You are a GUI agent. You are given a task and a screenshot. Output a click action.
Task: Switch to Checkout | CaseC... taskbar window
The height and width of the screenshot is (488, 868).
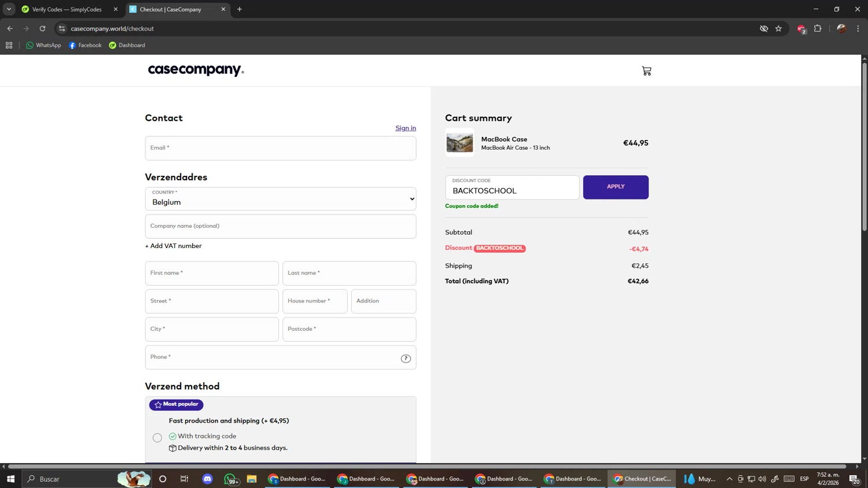click(x=642, y=479)
